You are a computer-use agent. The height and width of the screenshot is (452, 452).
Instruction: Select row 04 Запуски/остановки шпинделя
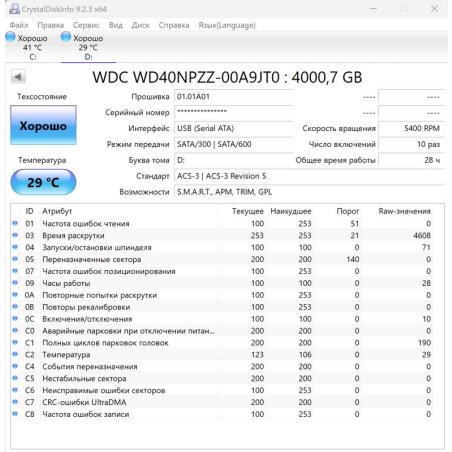(x=222, y=247)
